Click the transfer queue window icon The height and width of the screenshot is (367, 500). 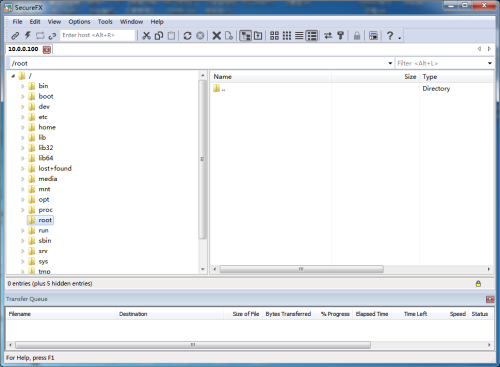tap(373, 36)
